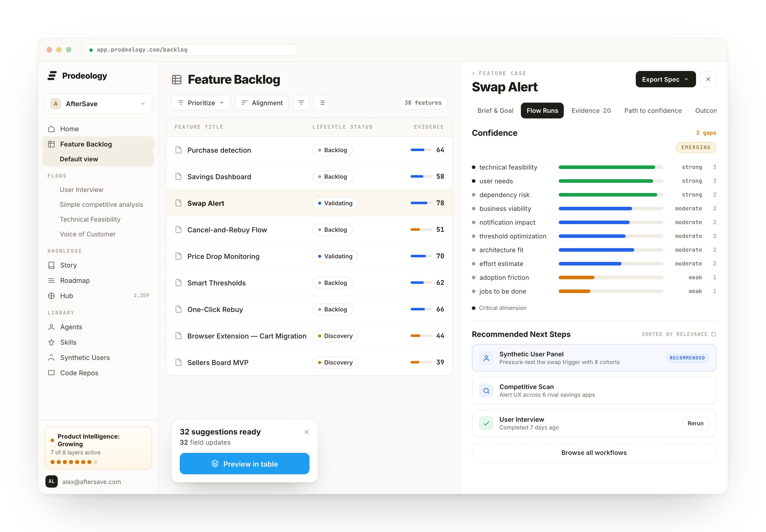Open the Product Intelligence Growing card
Image resolution: width=766 pixels, height=532 pixels.
tap(98, 449)
